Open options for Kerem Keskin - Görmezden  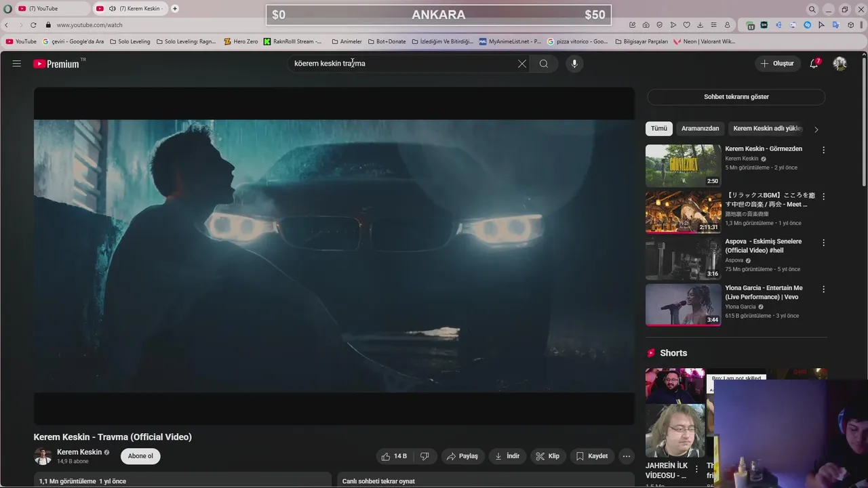click(824, 150)
